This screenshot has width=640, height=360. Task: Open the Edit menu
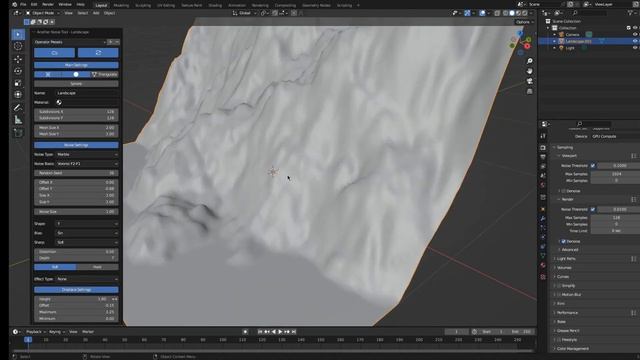click(34, 4)
